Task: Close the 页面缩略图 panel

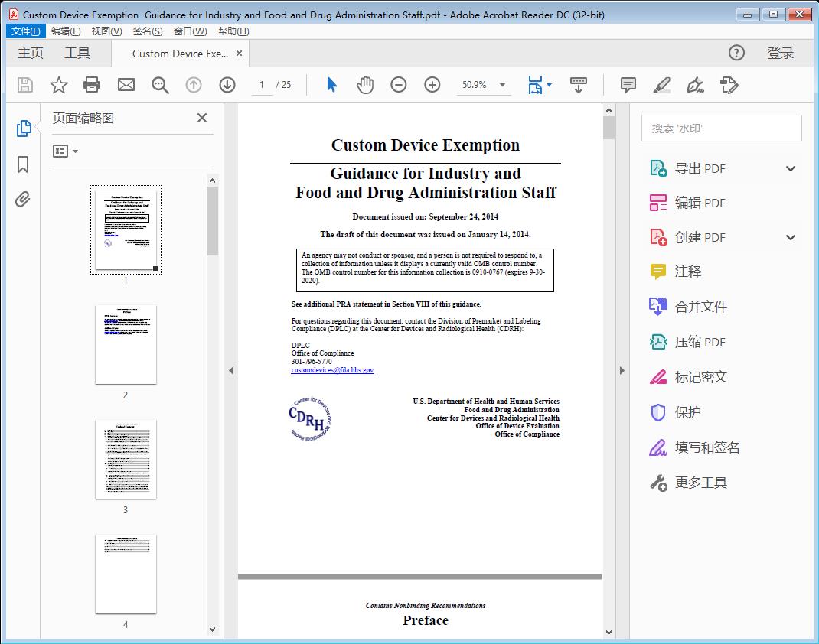Action: pos(201,118)
